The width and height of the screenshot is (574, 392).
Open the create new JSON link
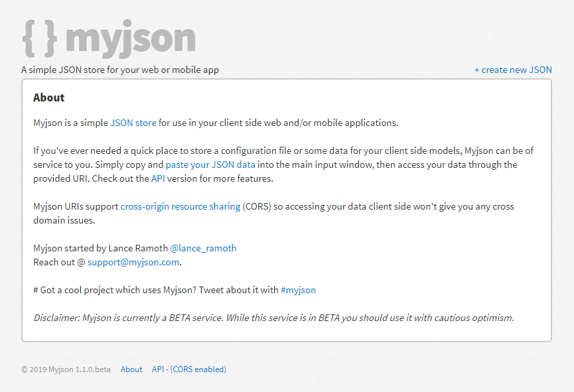(513, 70)
